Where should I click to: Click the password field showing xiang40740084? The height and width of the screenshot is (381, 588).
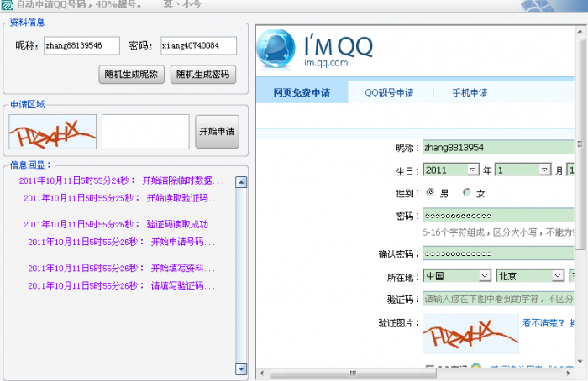198,45
